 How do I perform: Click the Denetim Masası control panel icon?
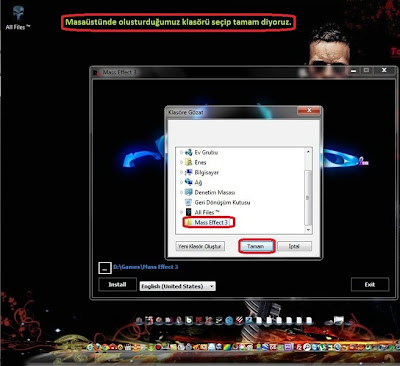tap(189, 192)
